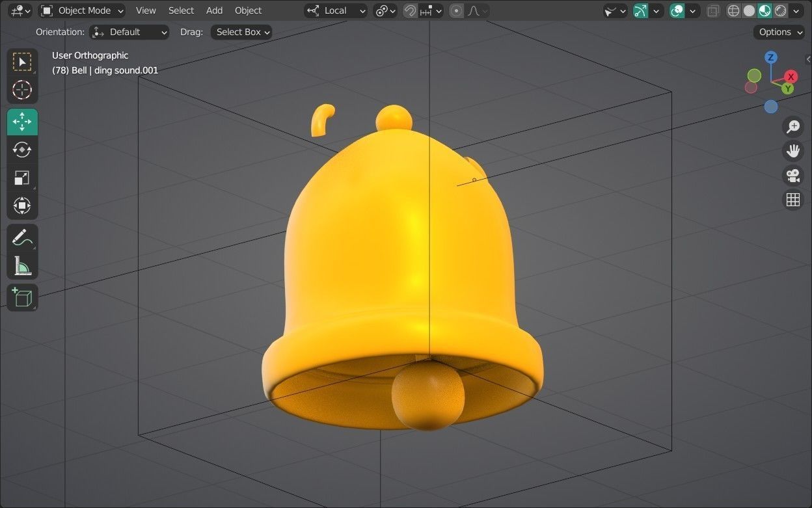Open the Drag Select Box dropdown
This screenshot has width=812, height=508.
(x=241, y=32)
